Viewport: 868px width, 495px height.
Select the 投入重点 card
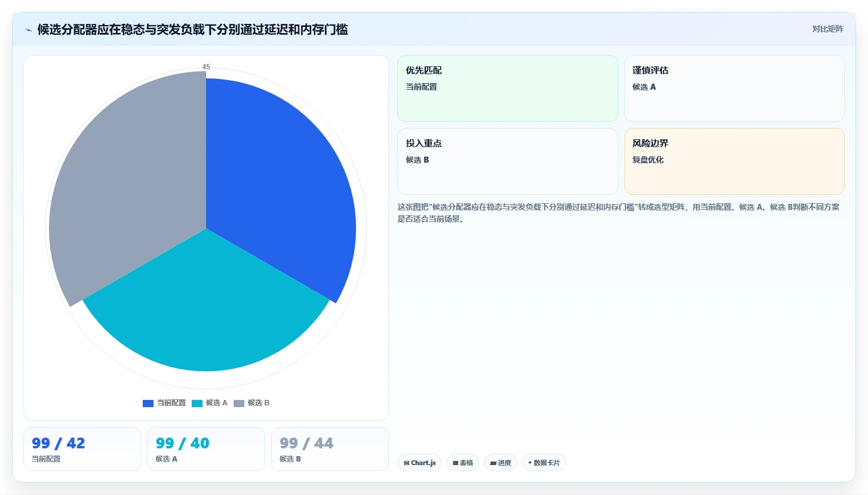click(507, 161)
